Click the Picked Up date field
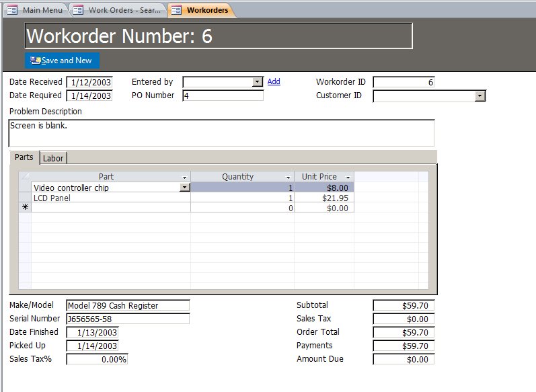536x392 pixels. tap(92, 346)
